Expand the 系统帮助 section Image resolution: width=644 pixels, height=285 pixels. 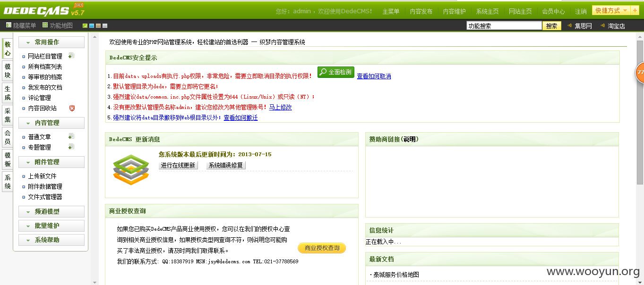[x=52, y=240]
